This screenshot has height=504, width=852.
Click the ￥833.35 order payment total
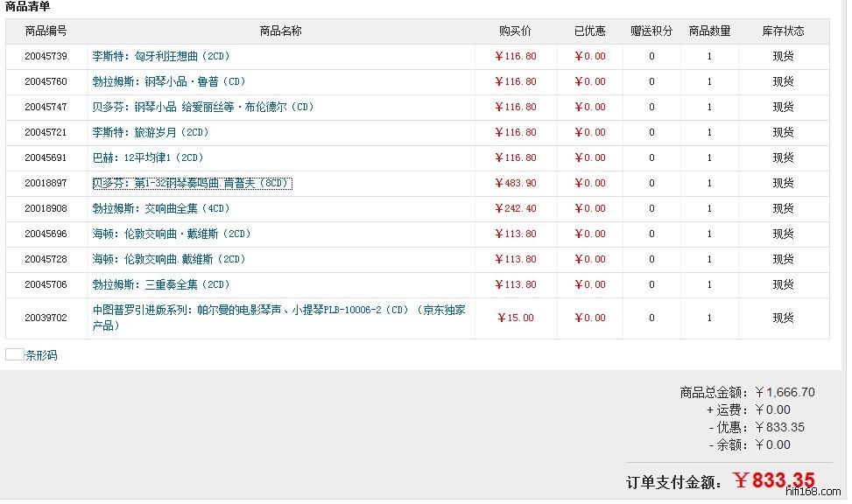click(774, 480)
